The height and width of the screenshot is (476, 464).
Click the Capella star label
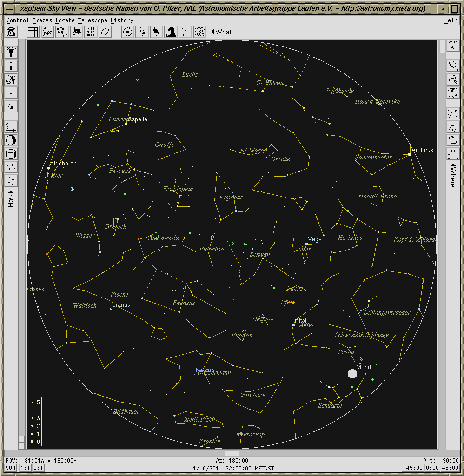coord(138,119)
